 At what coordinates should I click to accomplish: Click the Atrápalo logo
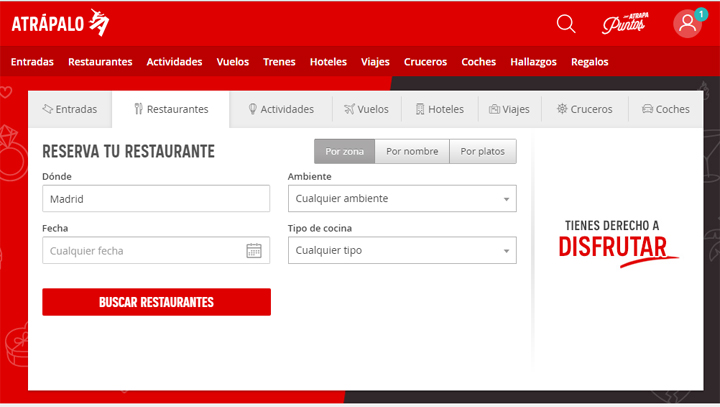(x=60, y=23)
